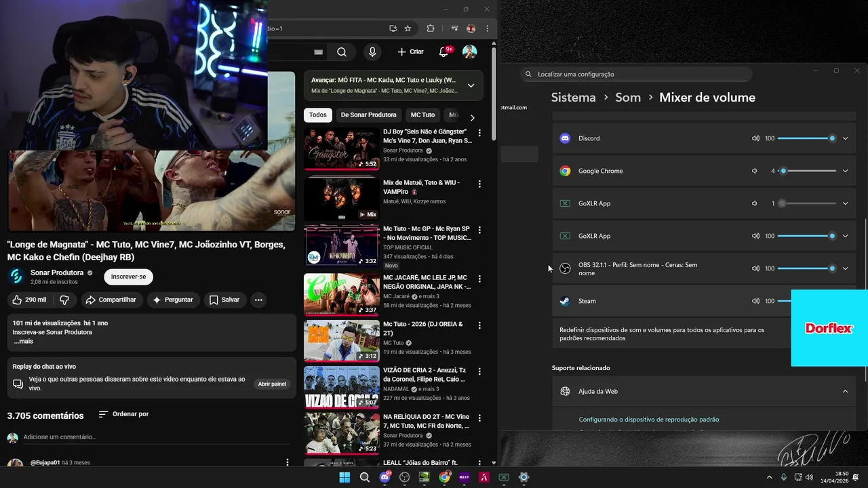
Task: Open Chrome extensions puzzle icon
Action: tap(431, 28)
